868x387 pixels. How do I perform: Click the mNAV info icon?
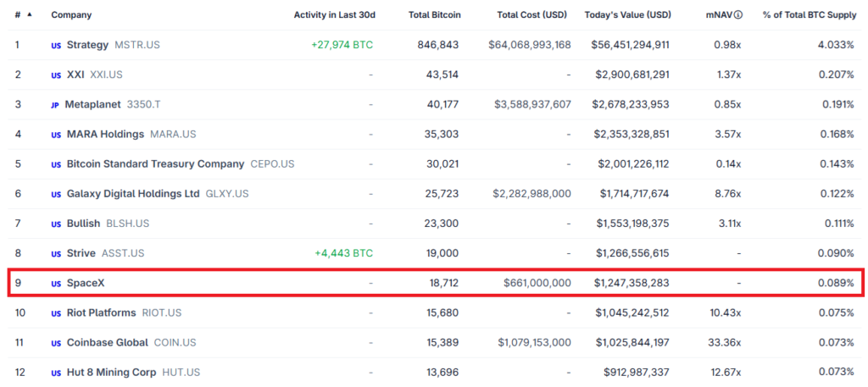click(x=738, y=15)
